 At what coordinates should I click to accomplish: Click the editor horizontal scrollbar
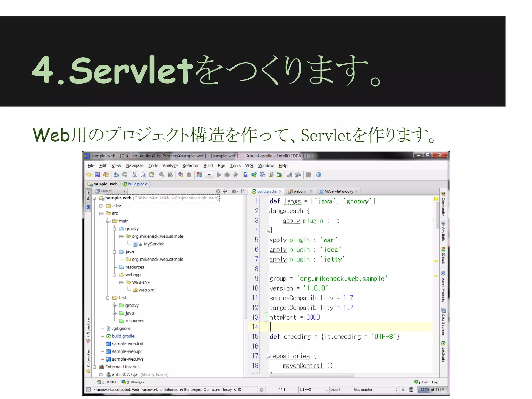click(312, 376)
